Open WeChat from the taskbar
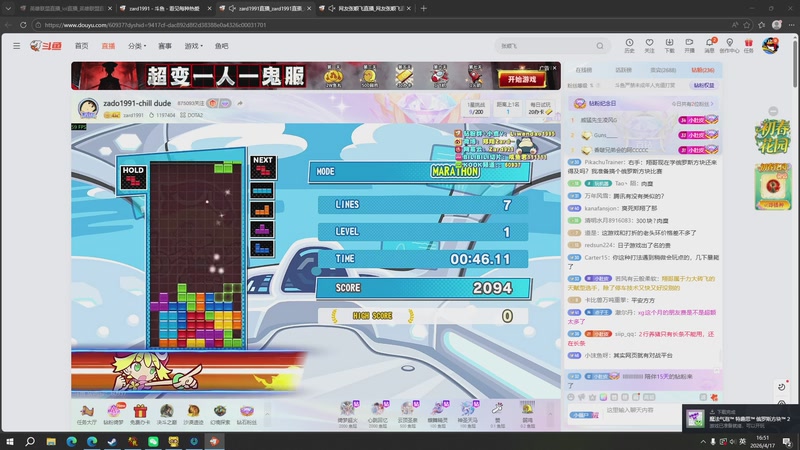Screen dimensions: 800x450 153,441
